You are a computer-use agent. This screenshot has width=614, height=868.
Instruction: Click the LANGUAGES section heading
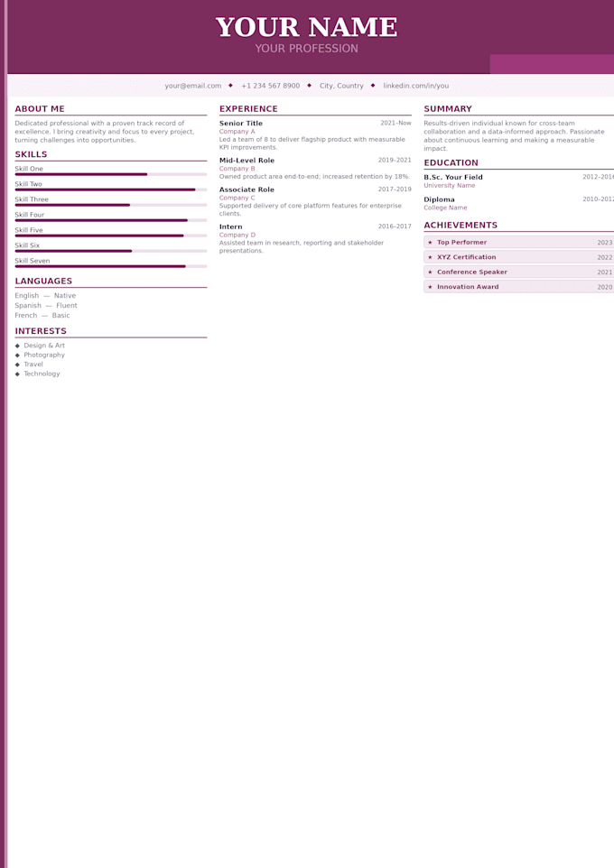43,282
